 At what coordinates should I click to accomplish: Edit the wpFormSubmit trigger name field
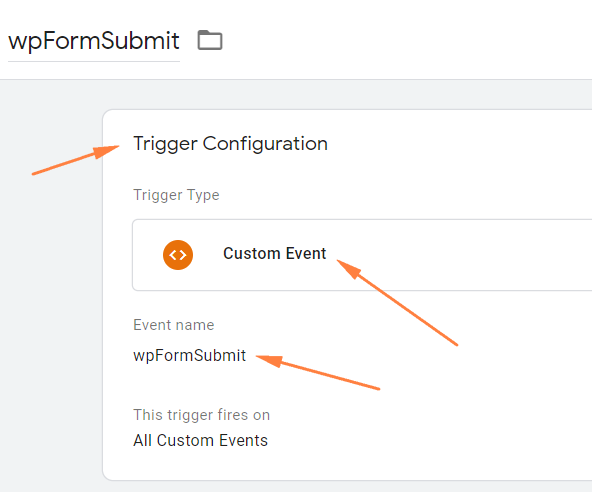point(94,41)
